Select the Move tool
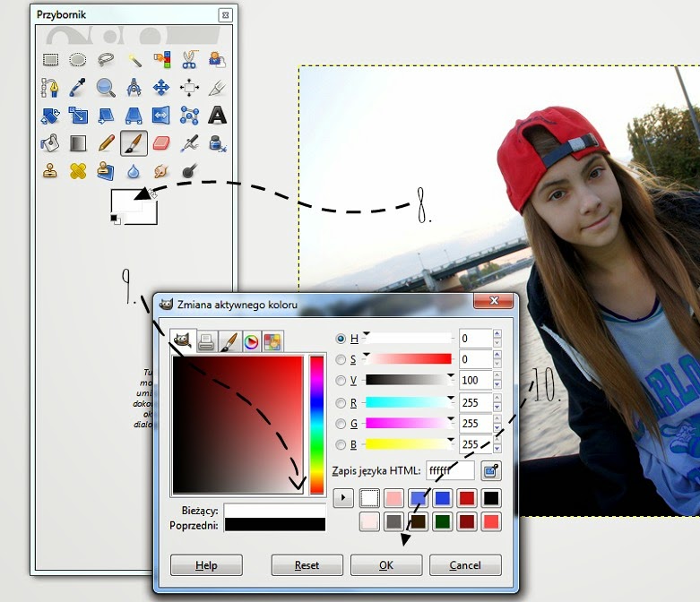This screenshot has height=602, width=700. pos(161,88)
